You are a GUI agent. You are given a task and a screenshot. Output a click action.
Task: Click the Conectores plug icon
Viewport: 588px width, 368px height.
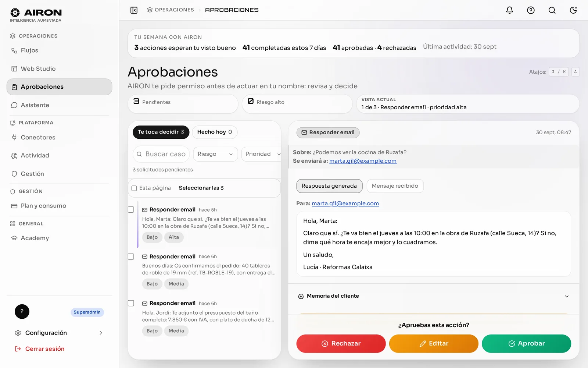(14, 137)
